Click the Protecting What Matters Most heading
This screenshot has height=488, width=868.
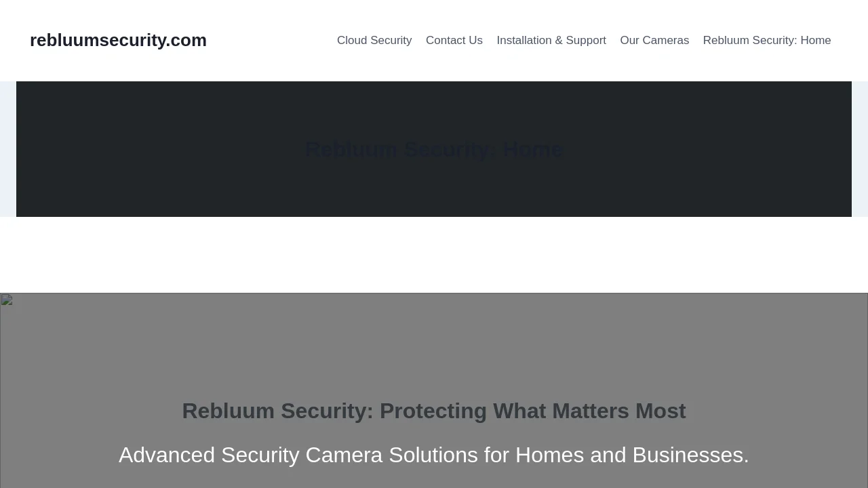click(x=434, y=411)
